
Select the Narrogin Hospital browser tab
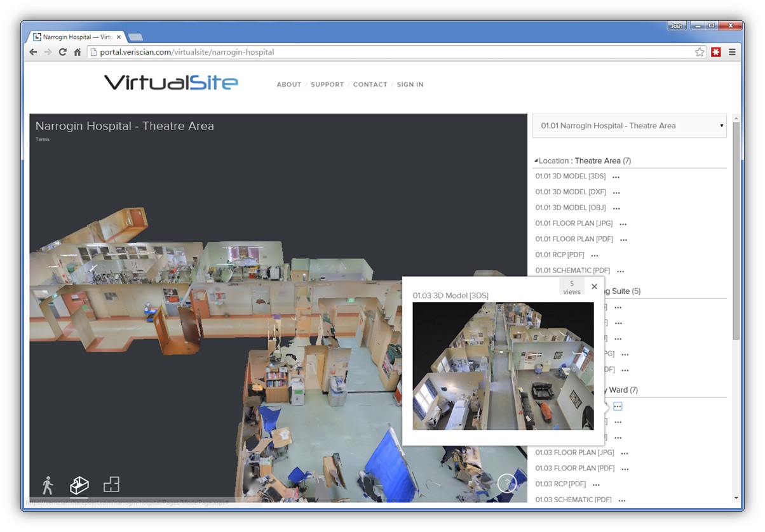pos(76,37)
